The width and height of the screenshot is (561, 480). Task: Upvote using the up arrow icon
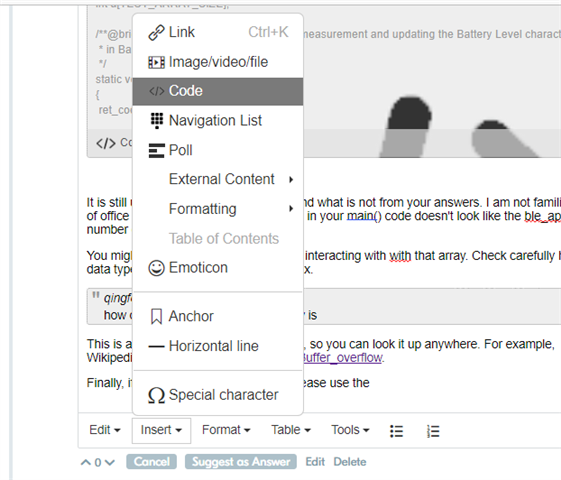pos(86,462)
